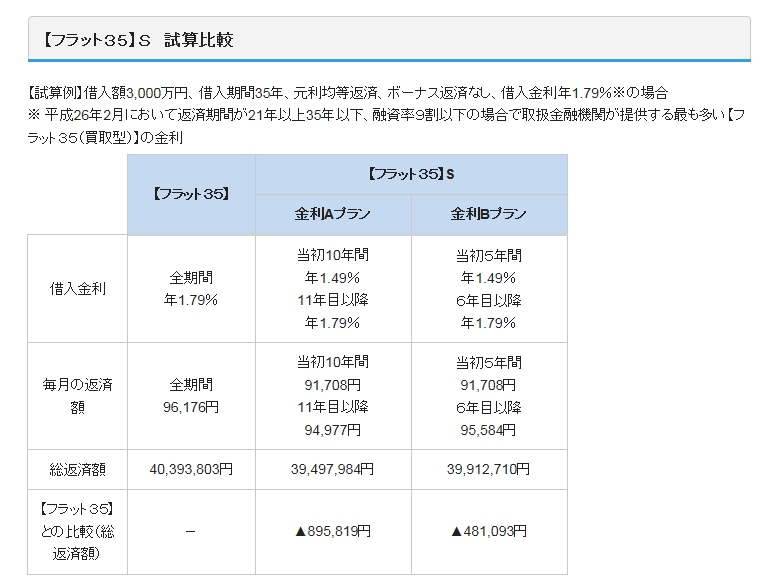781x587 pixels.
Task: Click the 全期間 年1.79% interest rate cell
Action: click(x=191, y=288)
